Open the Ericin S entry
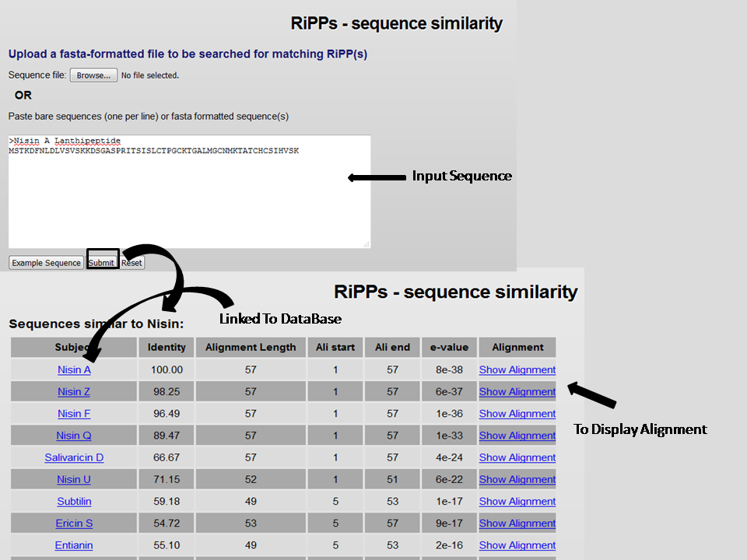This screenshot has height=560, width=747. [74, 523]
